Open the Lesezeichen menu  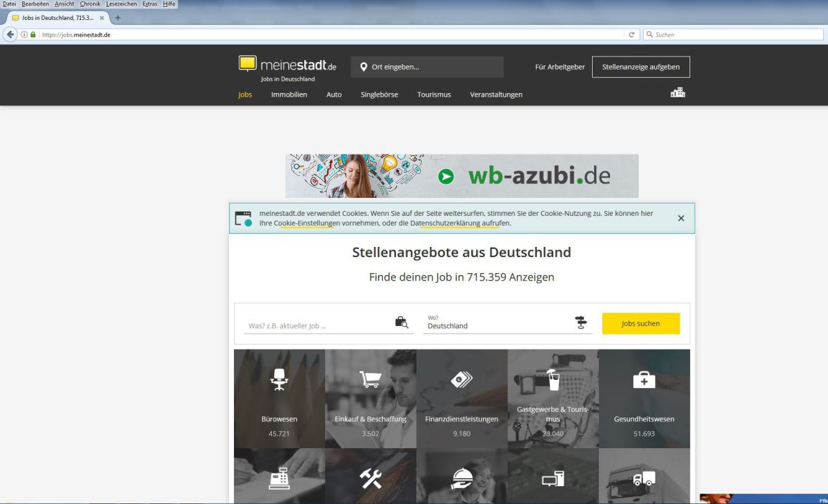pos(121,4)
